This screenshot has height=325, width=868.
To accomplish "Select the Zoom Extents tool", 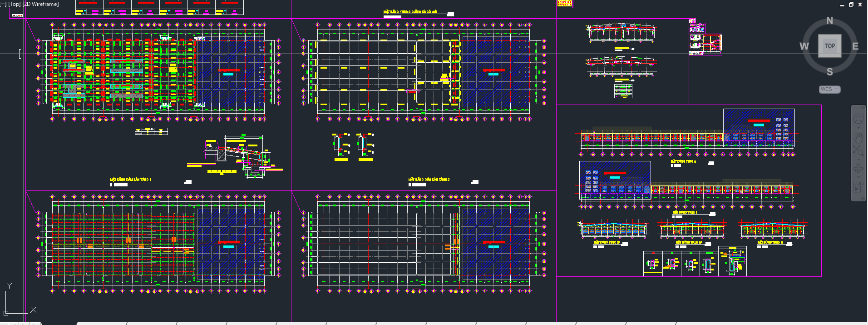I will pyautogui.click(x=858, y=150).
